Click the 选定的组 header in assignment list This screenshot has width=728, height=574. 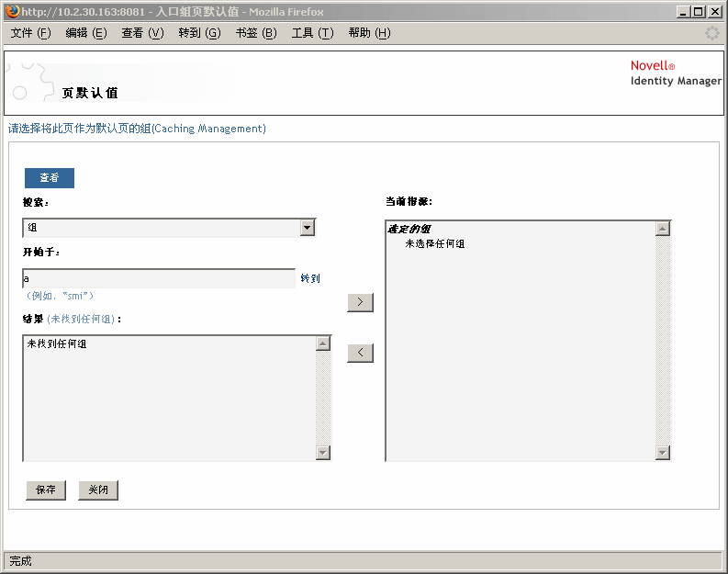tap(409, 229)
